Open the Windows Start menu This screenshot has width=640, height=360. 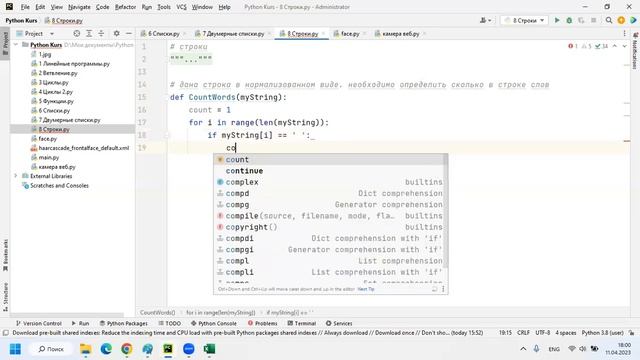click(16, 349)
